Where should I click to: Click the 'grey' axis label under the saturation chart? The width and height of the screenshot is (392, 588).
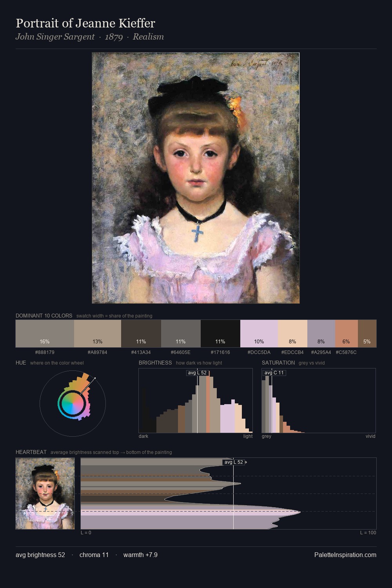[x=267, y=436]
